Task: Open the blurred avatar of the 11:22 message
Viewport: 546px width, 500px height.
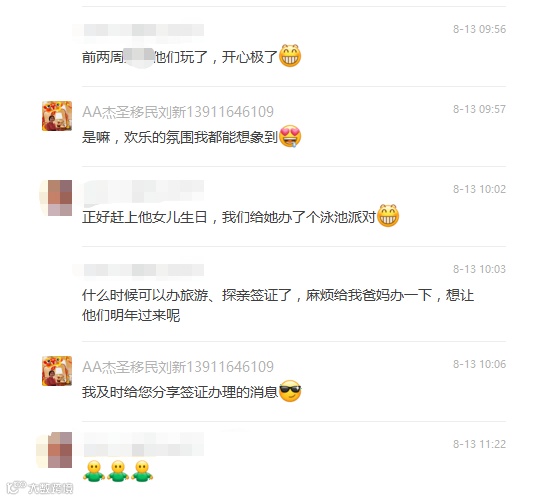Action: (55, 450)
